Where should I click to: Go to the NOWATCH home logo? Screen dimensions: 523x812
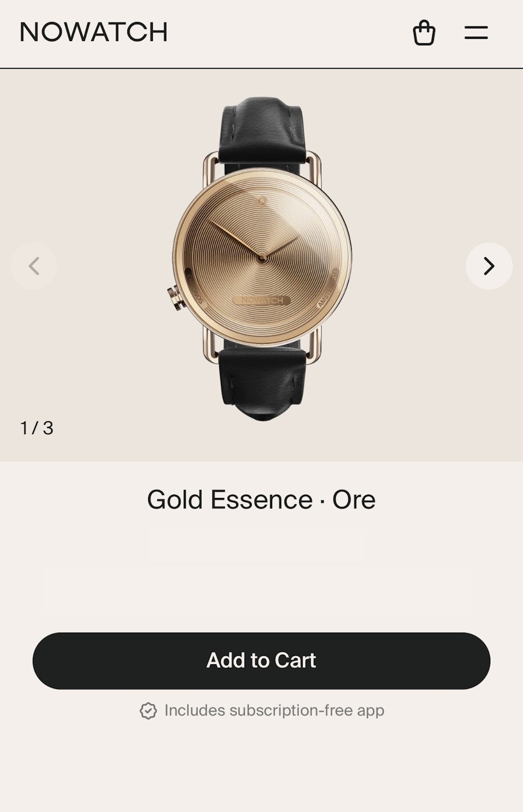click(x=94, y=32)
